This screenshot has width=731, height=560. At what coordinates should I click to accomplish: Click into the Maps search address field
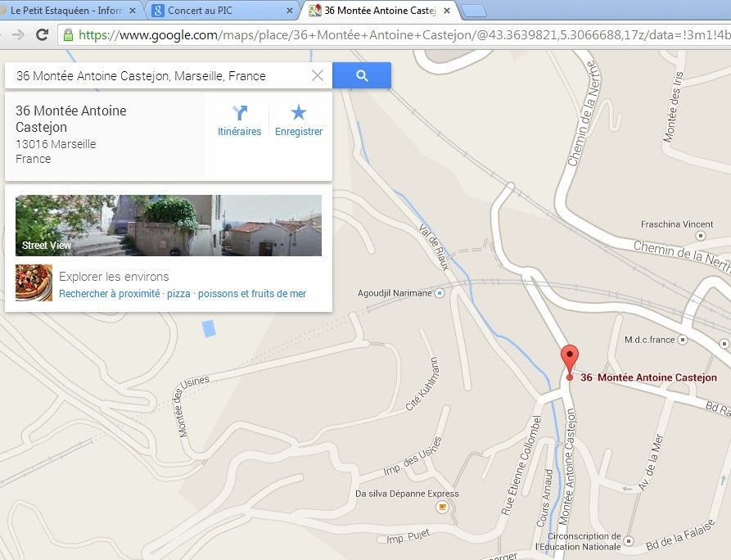click(159, 75)
